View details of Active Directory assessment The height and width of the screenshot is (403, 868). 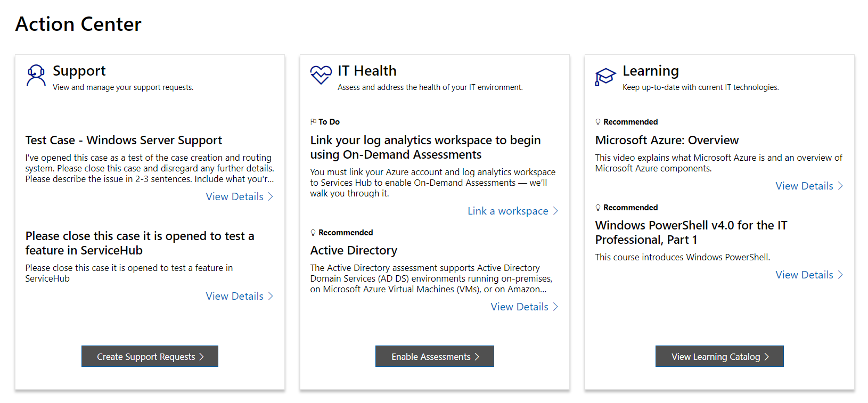pyautogui.click(x=525, y=307)
